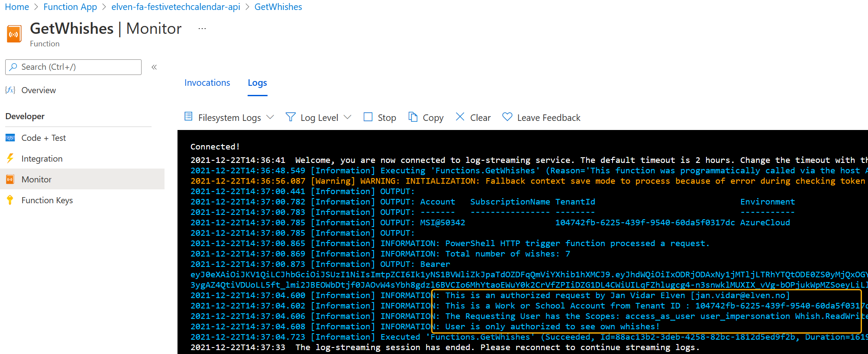
Task: Collapse the left sidebar menu
Action: coord(154,67)
